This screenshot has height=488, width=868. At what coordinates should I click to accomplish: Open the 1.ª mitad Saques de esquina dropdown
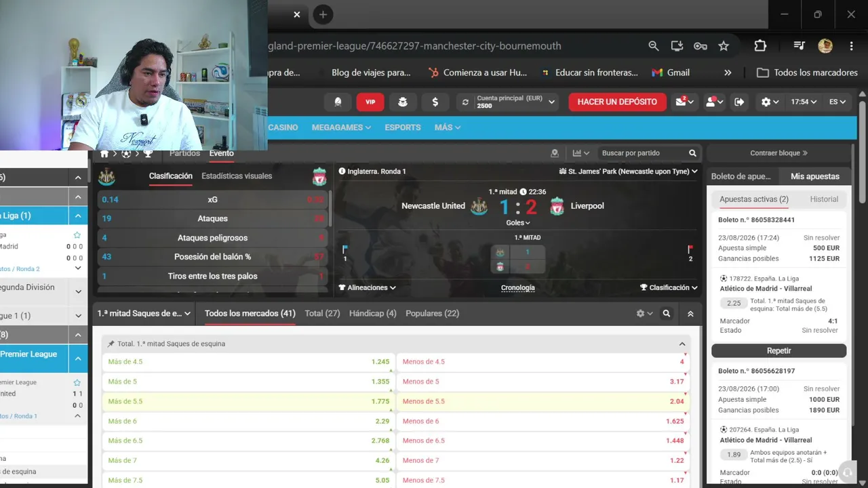click(x=144, y=314)
